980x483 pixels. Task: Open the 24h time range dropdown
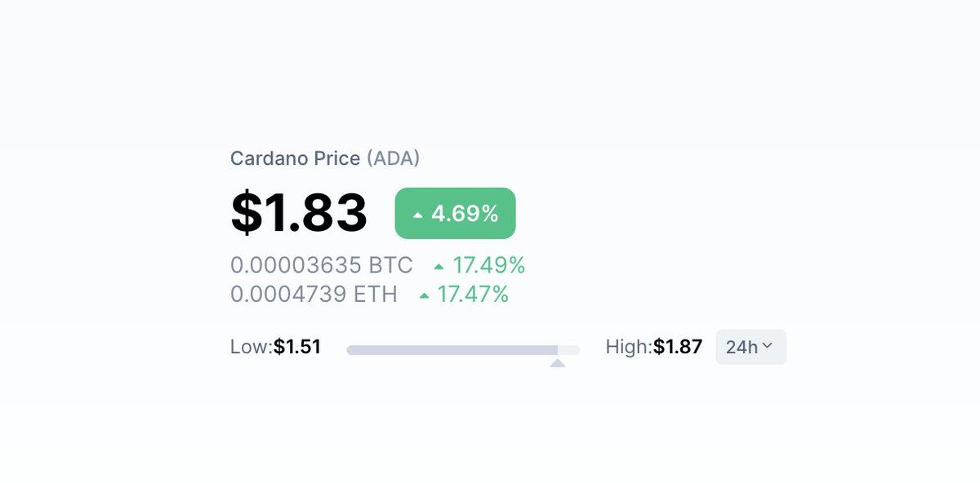point(750,347)
